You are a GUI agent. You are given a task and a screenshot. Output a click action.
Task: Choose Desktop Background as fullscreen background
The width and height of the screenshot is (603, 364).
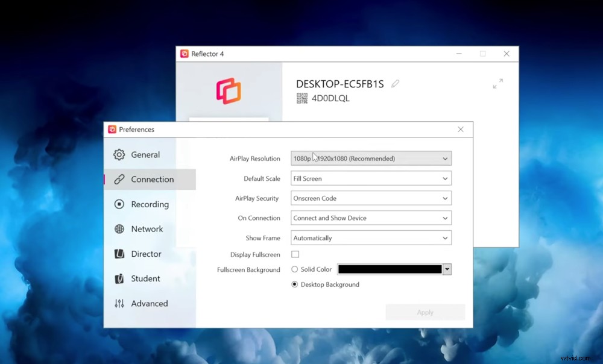coord(294,284)
